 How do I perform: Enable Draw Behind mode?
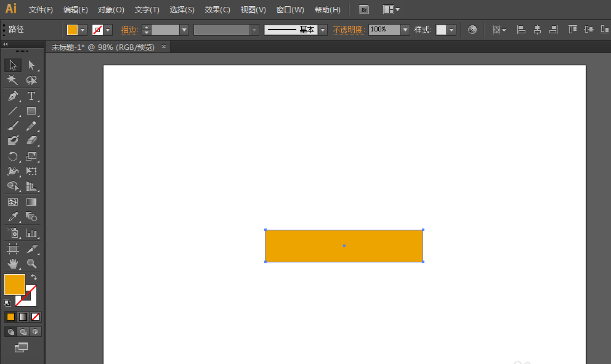click(23, 331)
